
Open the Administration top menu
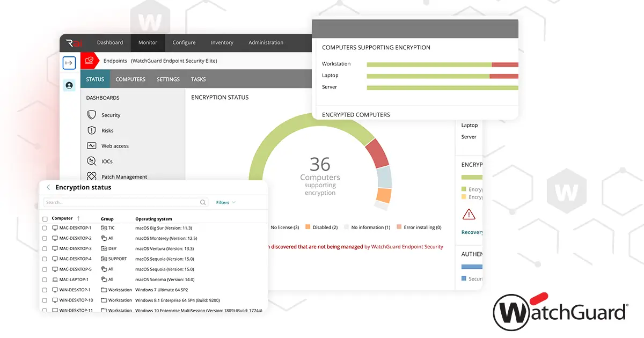[x=266, y=42]
